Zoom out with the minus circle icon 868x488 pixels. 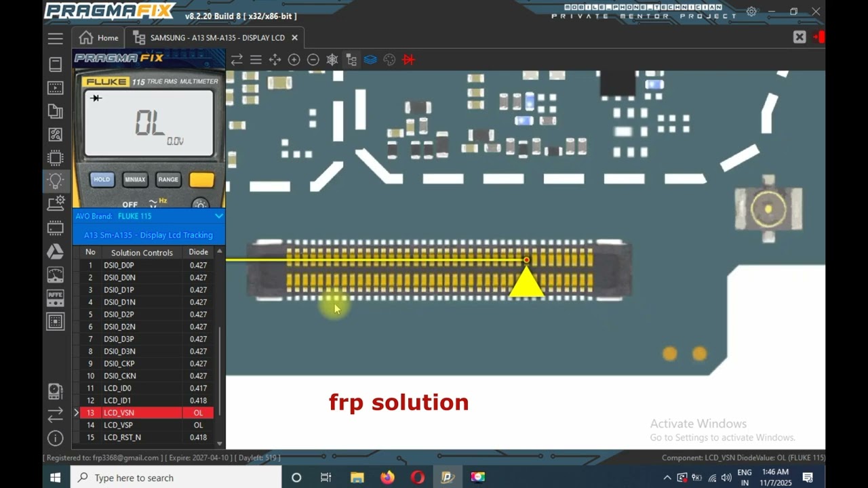click(x=313, y=60)
